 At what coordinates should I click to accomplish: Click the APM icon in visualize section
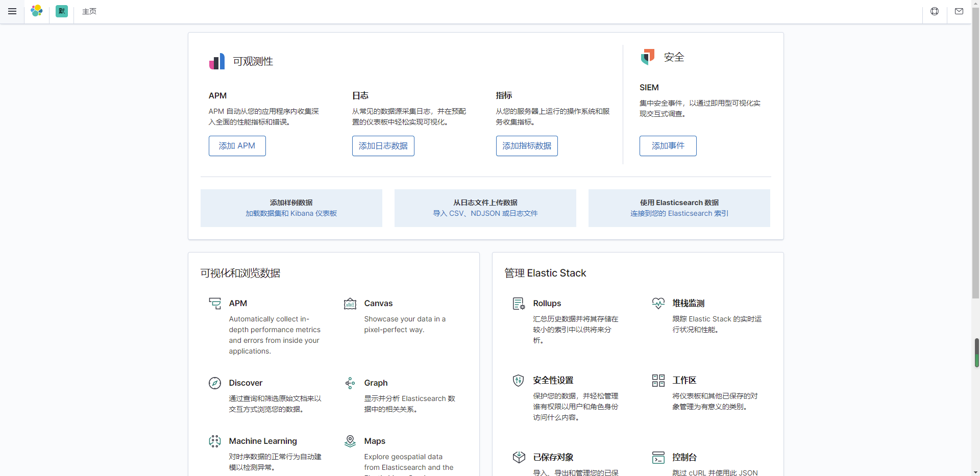215,304
